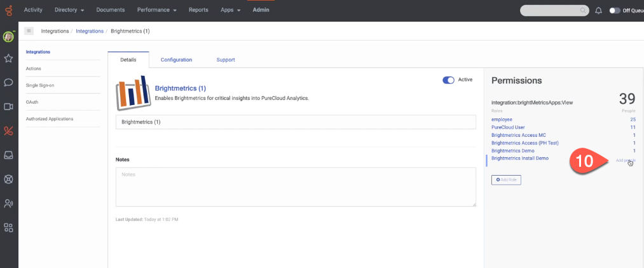The height and width of the screenshot is (268, 644).
Task: Click the top search field
Action: coord(554,11)
